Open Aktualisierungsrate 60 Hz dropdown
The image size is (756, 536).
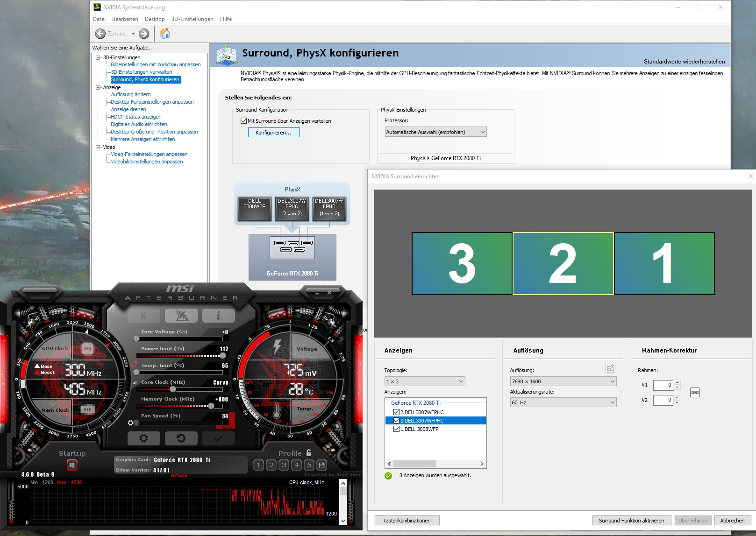click(x=563, y=402)
